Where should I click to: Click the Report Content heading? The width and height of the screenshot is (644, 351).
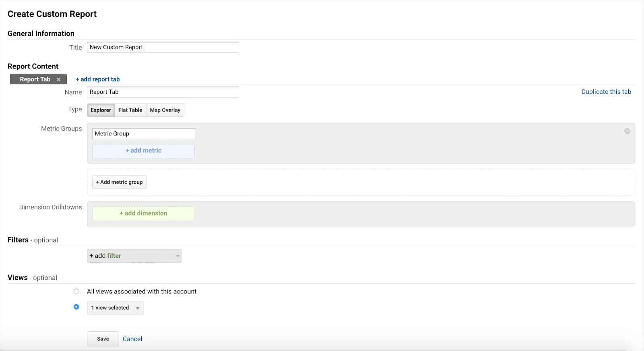tap(33, 66)
